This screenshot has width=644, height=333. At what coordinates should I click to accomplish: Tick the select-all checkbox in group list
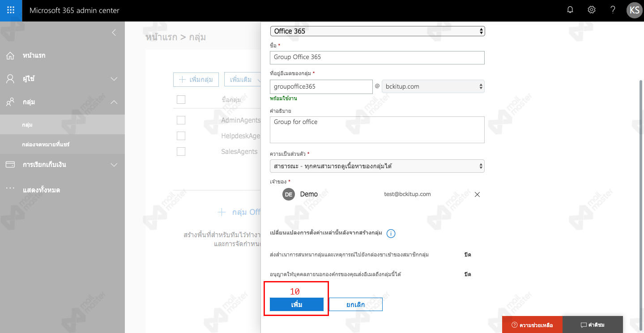point(181,99)
